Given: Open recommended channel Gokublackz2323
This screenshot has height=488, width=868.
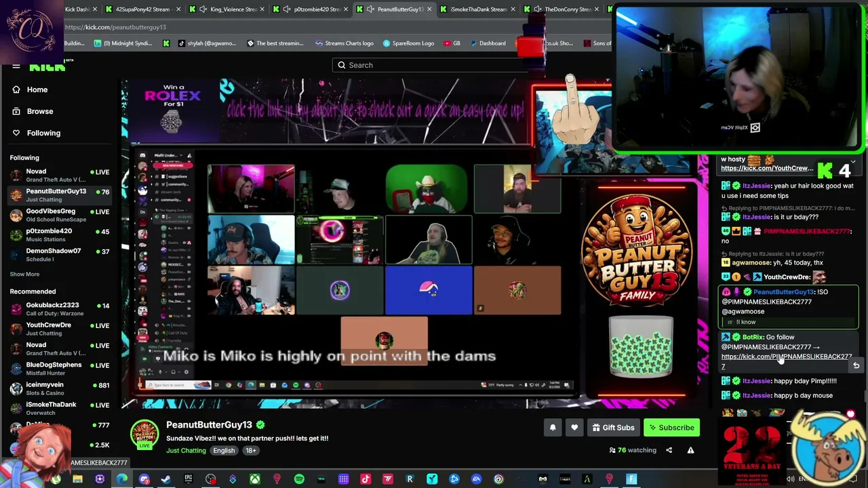Looking at the screenshot, I should (x=60, y=309).
